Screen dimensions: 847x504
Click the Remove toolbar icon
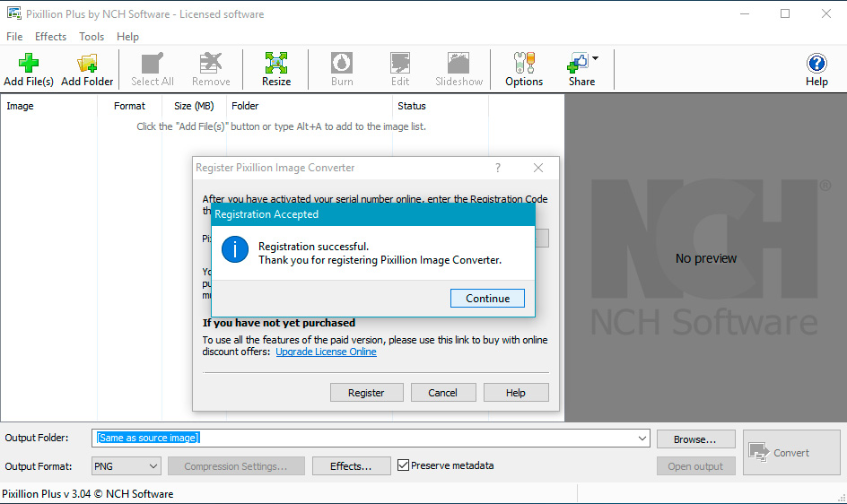(x=211, y=69)
